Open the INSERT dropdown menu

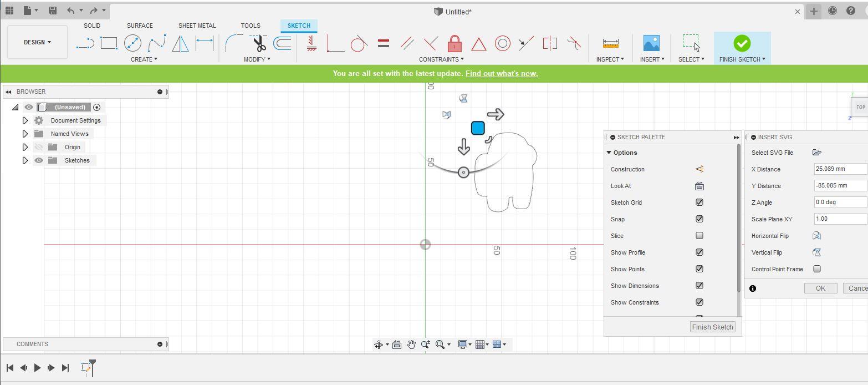(652, 59)
